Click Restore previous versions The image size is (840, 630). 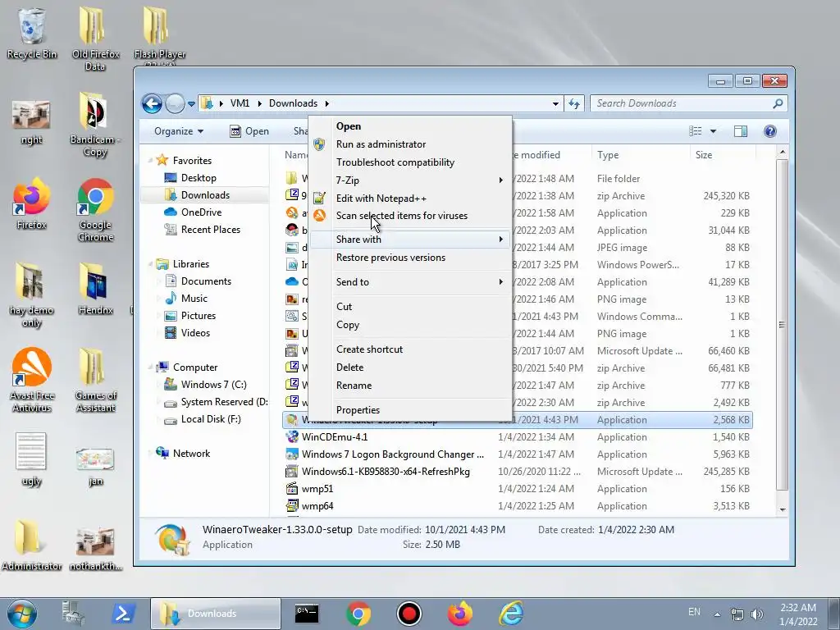tap(410, 257)
